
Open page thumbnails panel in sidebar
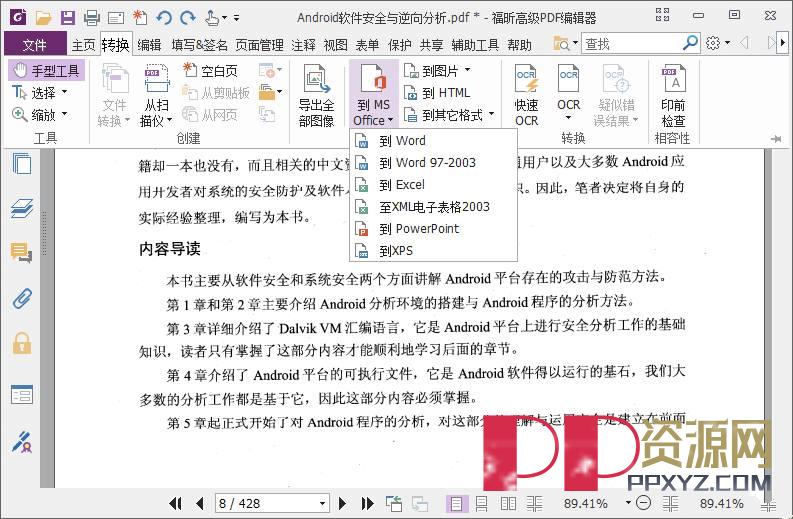tap(22, 164)
